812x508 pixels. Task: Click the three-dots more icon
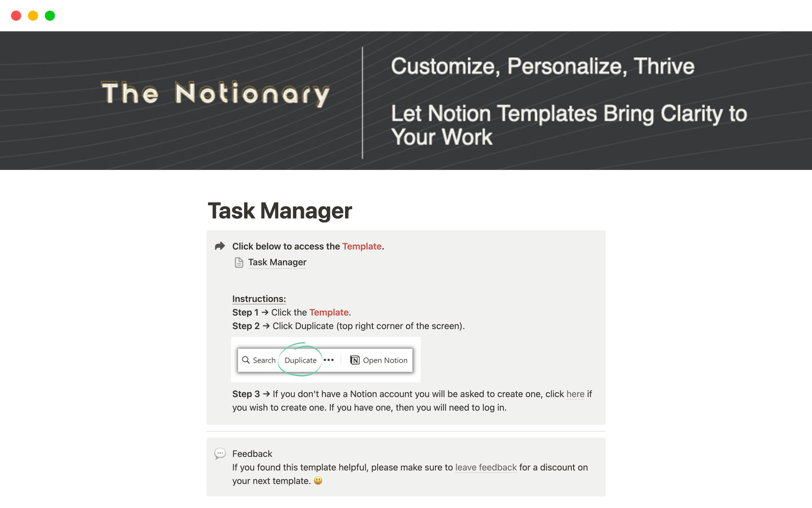click(x=329, y=360)
